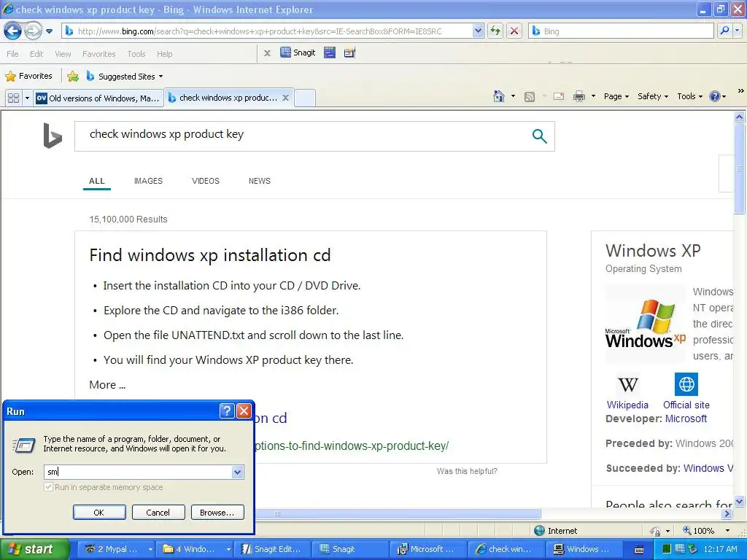Click the Stop loading red X icon

pyautogui.click(x=514, y=31)
